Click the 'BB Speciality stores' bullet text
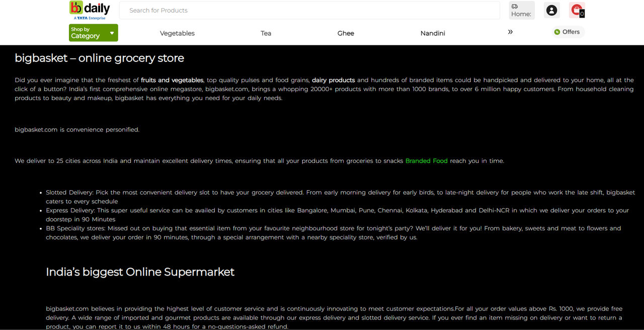 (x=333, y=233)
